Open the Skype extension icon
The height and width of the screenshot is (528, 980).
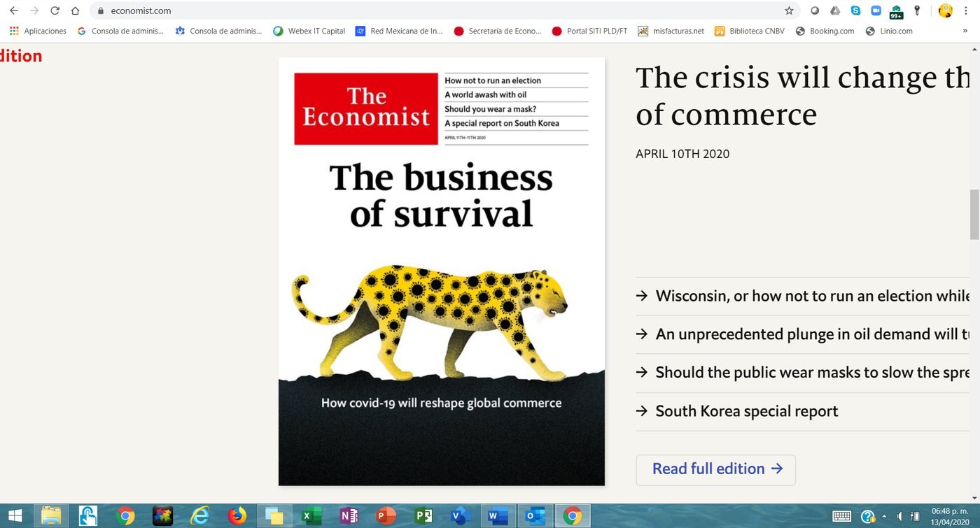(x=855, y=10)
